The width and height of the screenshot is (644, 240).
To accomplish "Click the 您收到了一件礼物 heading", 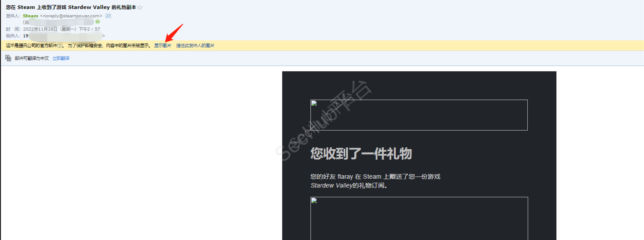I will pyautogui.click(x=361, y=153).
